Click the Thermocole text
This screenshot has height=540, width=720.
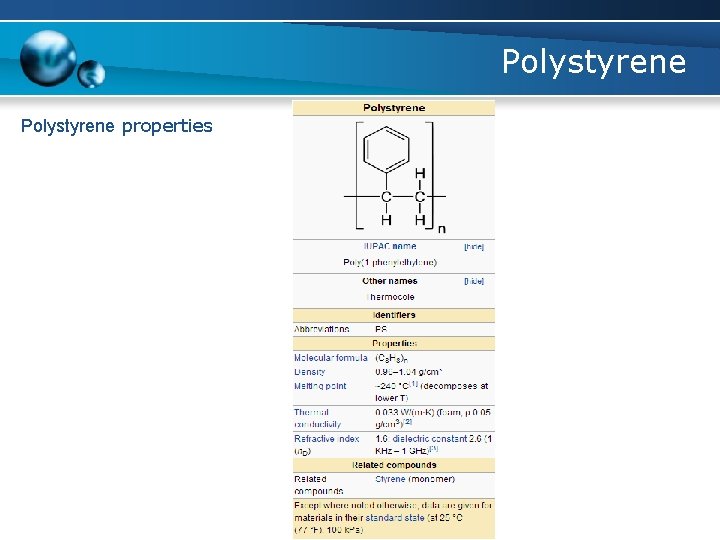[x=391, y=297]
